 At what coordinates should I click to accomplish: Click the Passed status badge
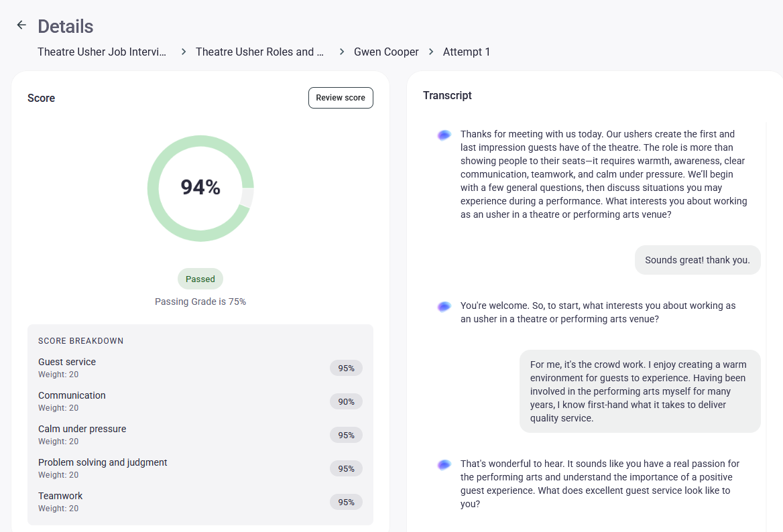tap(200, 279)
